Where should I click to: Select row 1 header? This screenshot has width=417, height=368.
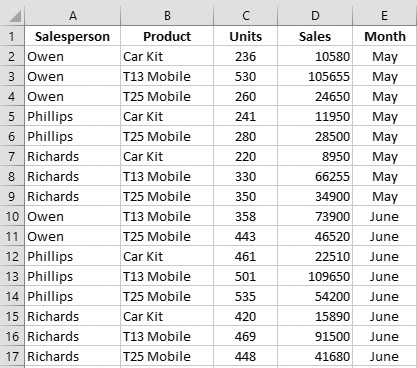point(12,36)
